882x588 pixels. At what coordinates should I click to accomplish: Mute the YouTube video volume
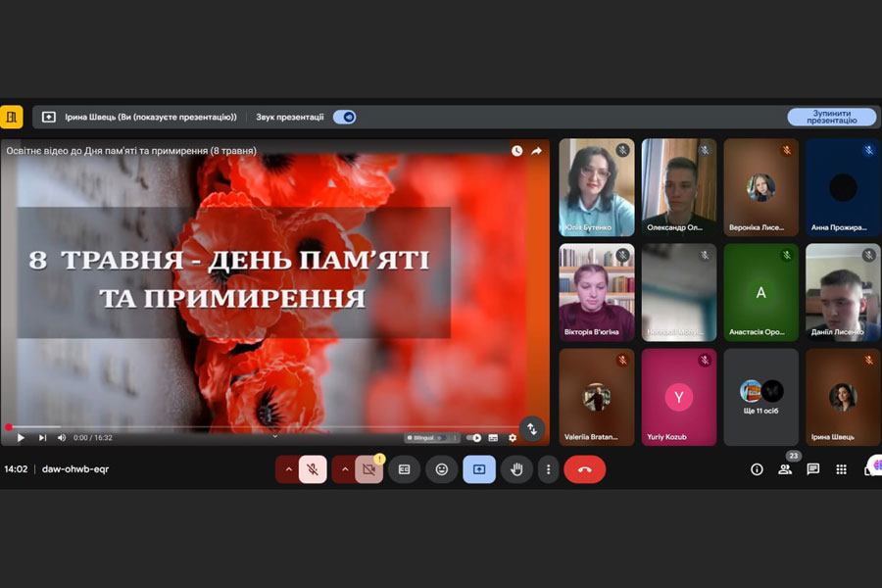click(x=62, y=438)
